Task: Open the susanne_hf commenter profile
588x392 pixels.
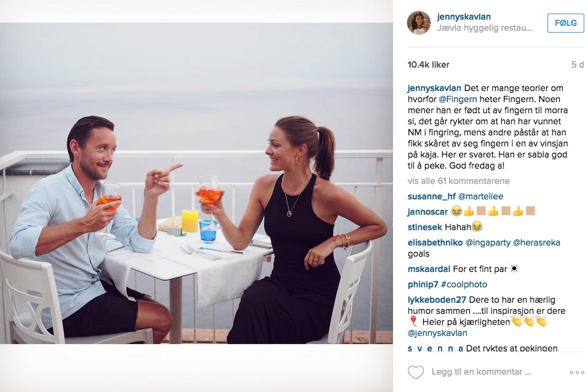Action: click(x=432, y=196)
